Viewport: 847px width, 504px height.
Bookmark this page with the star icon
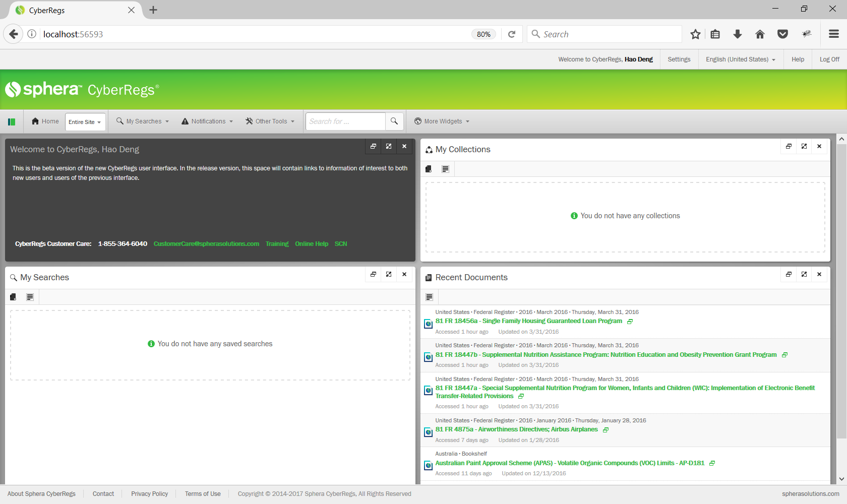click(x=695, y=34)
